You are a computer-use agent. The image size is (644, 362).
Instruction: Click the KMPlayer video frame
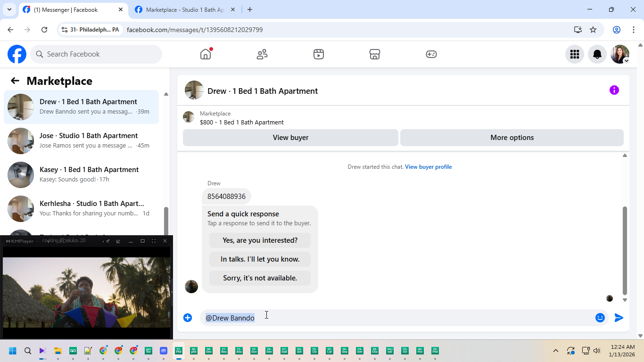tap(86, 292)
